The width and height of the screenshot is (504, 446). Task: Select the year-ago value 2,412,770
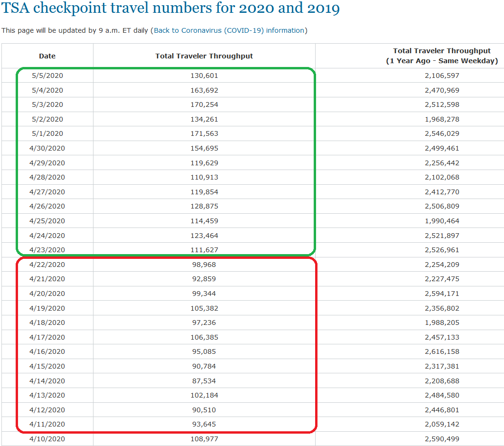click(x=442, y=192)
